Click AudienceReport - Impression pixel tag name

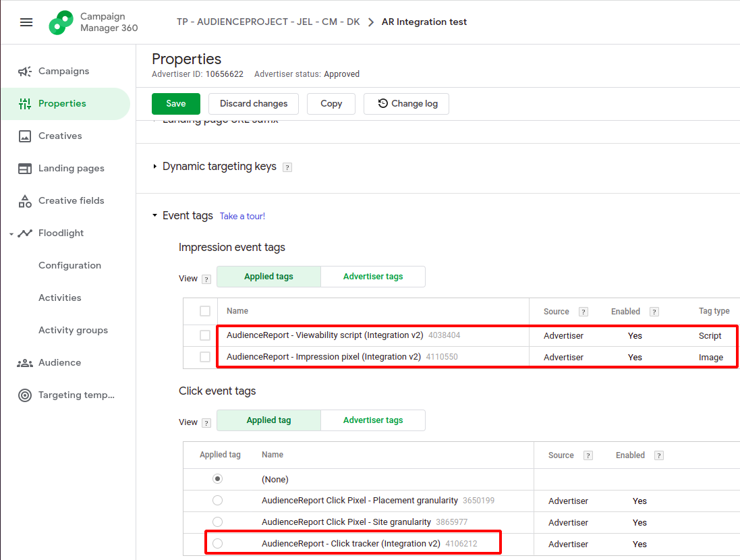tap(324, 357)
